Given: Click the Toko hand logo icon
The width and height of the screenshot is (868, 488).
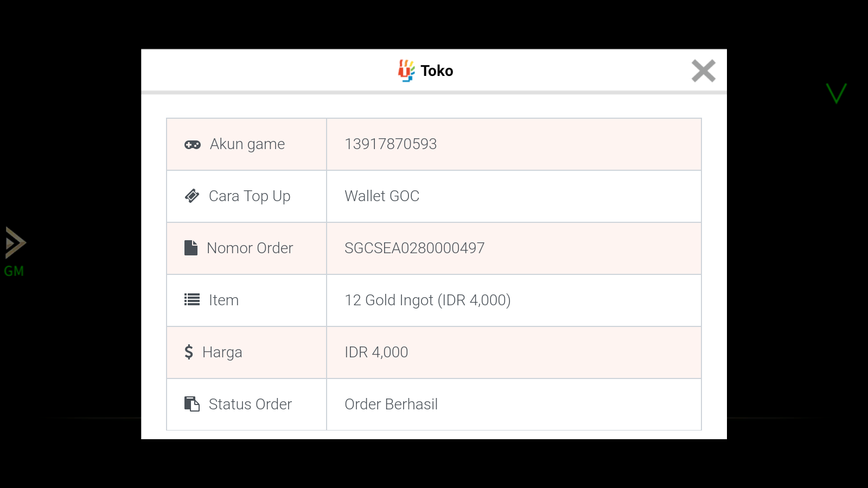Looking at the screenshot, I should (x=406, y=70).
